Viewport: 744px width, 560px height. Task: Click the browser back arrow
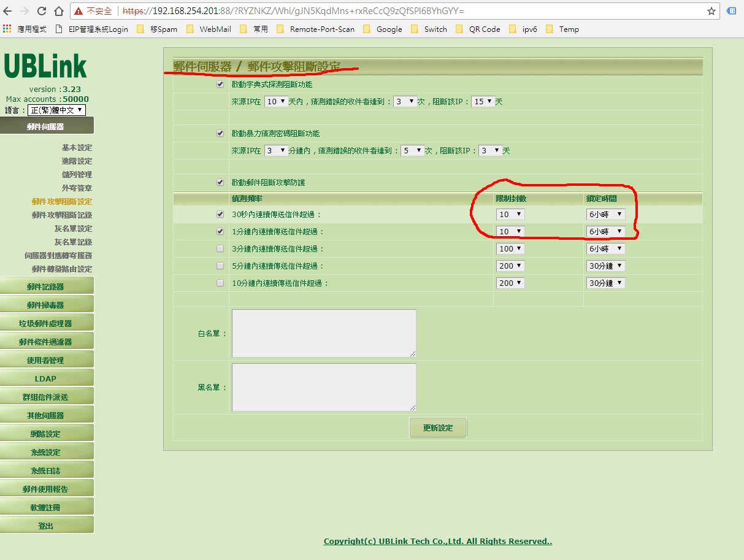(x=8, y=11)
